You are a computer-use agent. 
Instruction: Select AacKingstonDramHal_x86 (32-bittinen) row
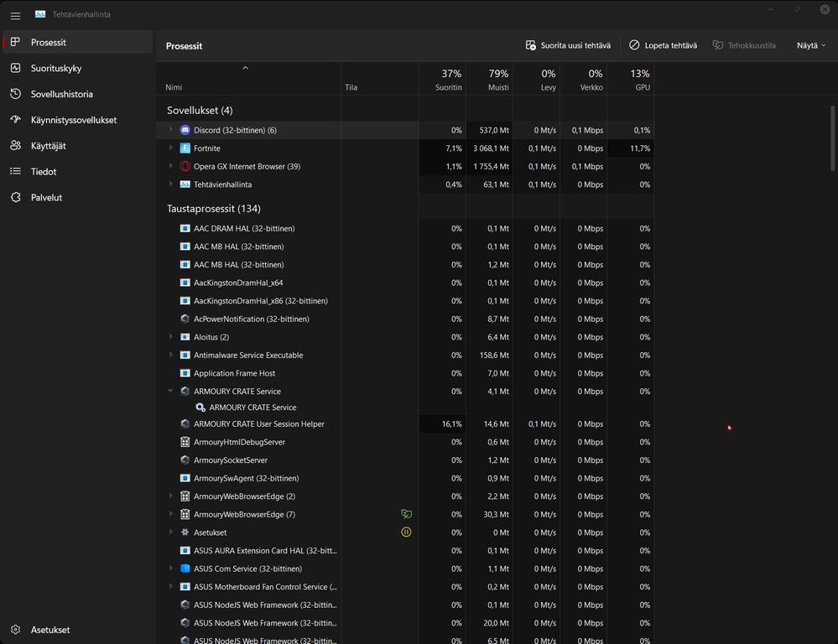pyautogui.click(x=405, y=301)
